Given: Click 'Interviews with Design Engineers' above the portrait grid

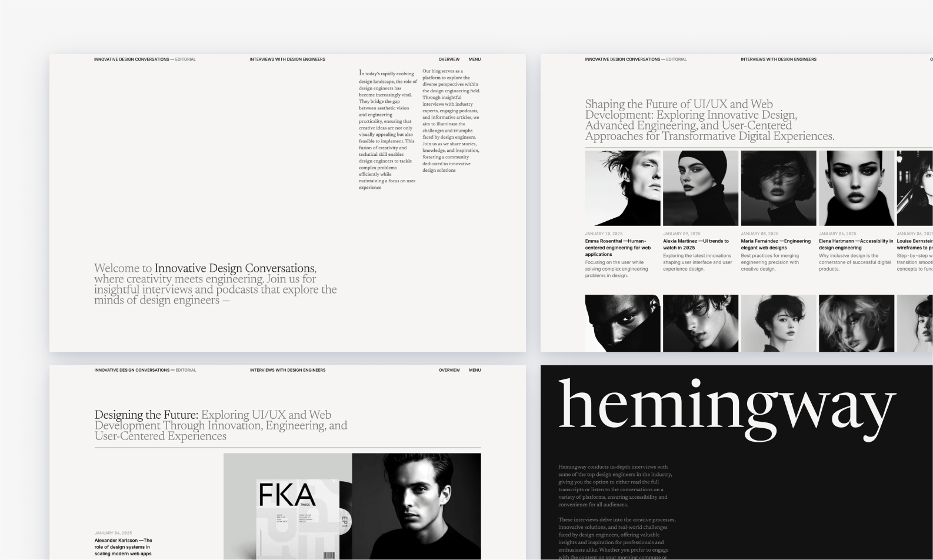Looking at the screenshot, I should point(778,59).
